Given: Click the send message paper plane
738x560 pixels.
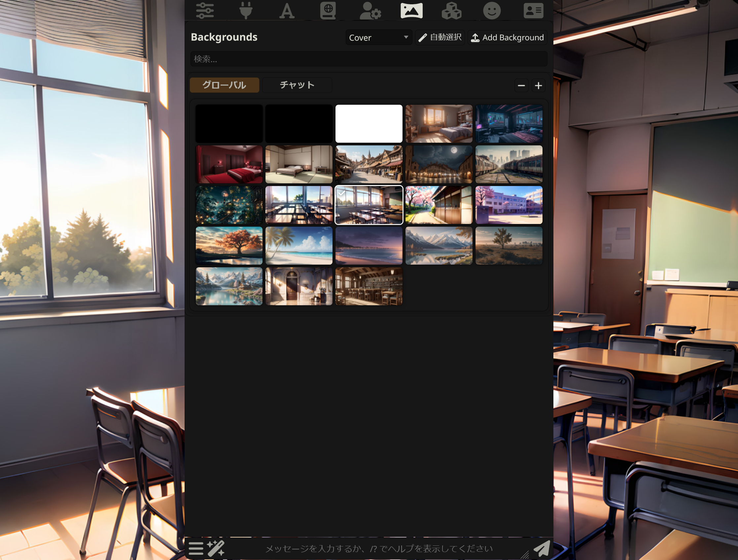Looking at the screenshot, I should click(x=542, y=548).
